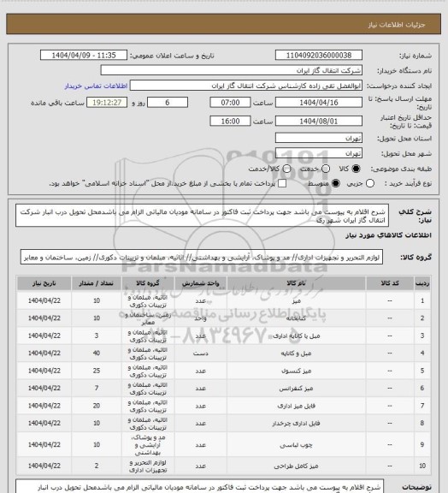Click the توضیحات notes text box
This screenshot has width=448, height=493.
199,487
